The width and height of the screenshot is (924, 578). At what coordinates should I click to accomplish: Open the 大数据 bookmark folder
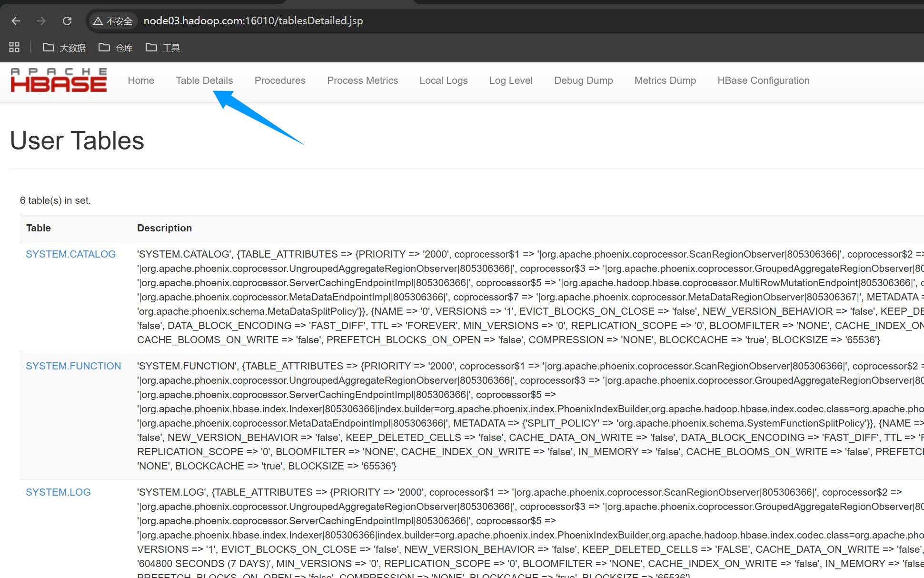click(x=64, y=48)
